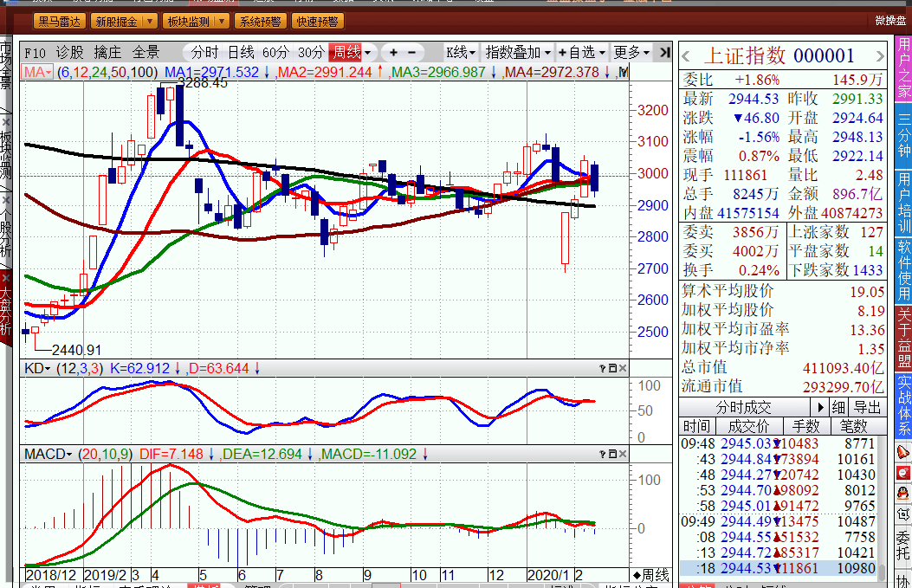Open the 指数叠加 overlay dropdown

coord(518,53)
